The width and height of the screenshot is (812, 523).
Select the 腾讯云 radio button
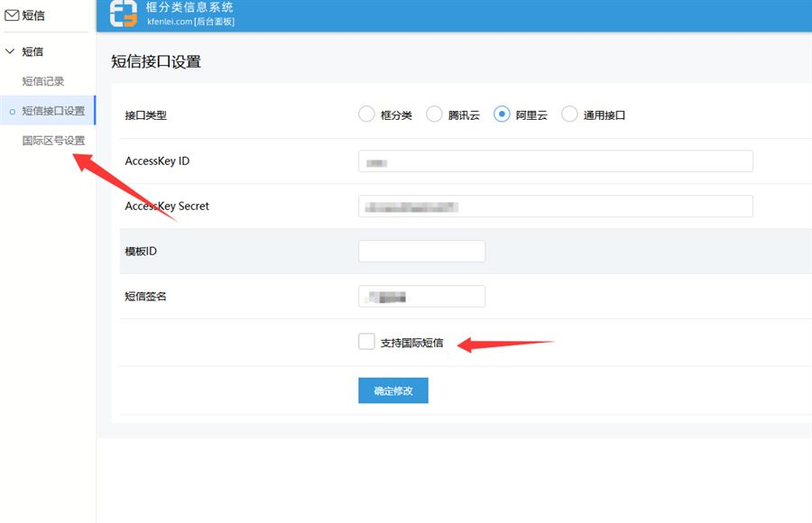coord(434,115)
